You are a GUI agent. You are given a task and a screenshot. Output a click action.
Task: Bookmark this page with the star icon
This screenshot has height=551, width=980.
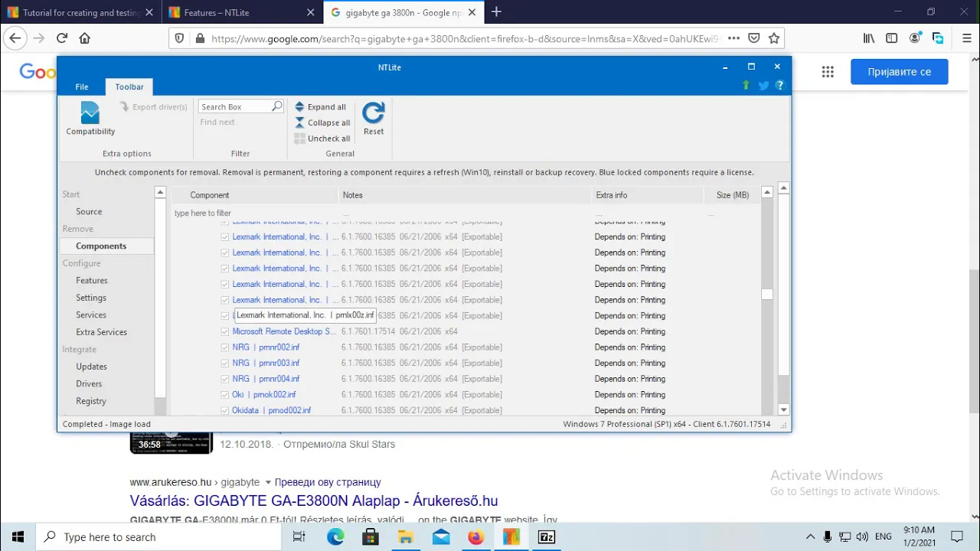[x=774, y=38]
